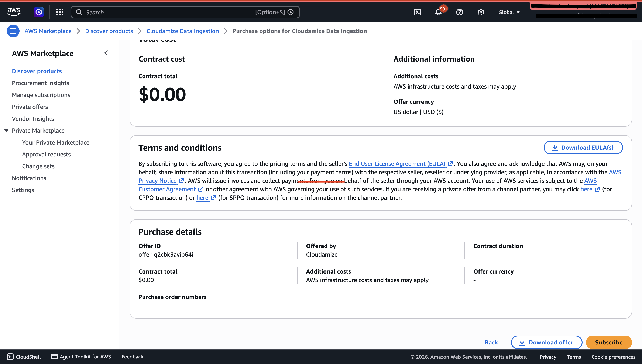This screenshot has width=642, height=364.
Task: Open the EULA external link icon
Action: [x=450, y=163]
